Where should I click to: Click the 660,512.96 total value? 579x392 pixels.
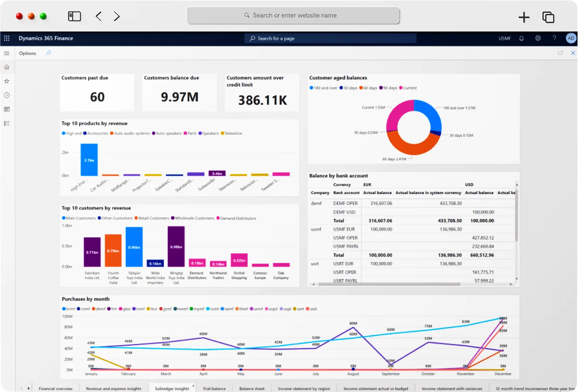(482, 255)
